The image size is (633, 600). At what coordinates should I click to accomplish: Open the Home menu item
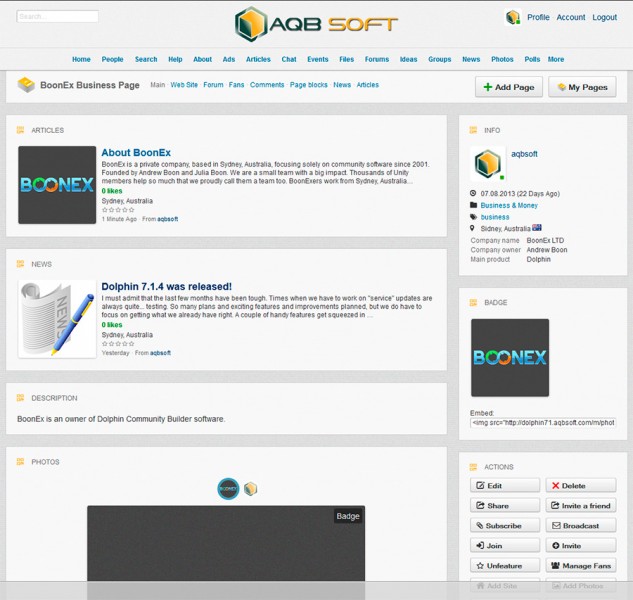point(81,59)
